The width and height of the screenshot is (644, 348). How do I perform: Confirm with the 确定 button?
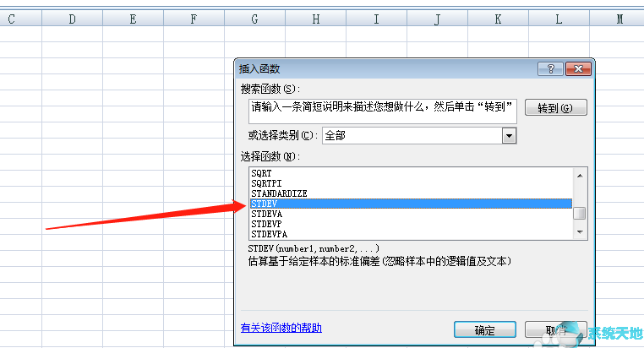484,329
